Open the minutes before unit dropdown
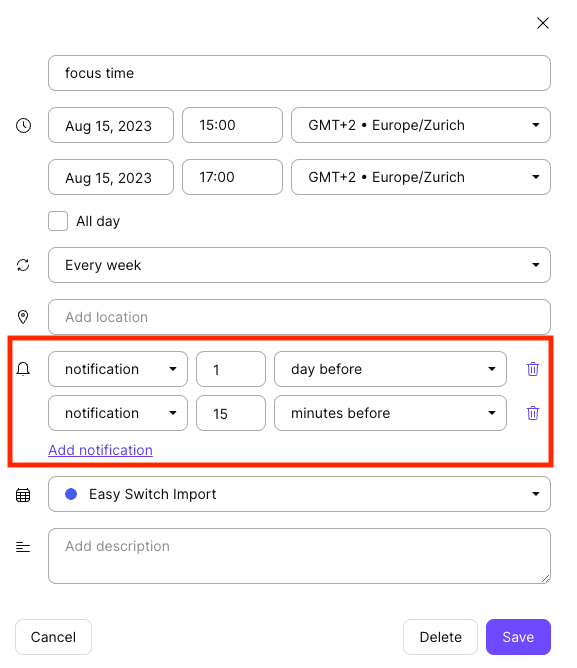This screenshot has width=577, height=668. tap(390, 413)
